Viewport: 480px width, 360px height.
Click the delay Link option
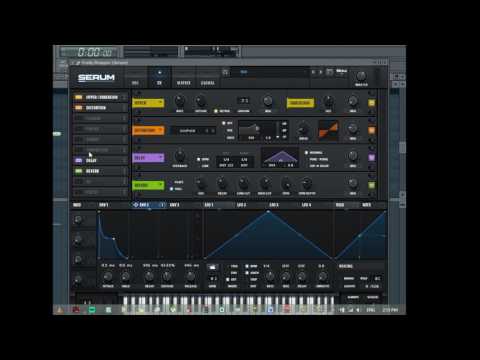[205, 166]
